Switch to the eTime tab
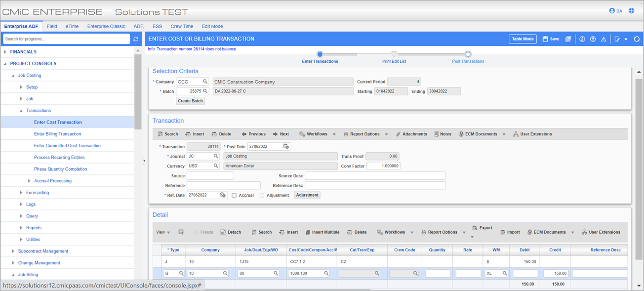Viewport: 644px width, 291px height. tap(72, 26)
